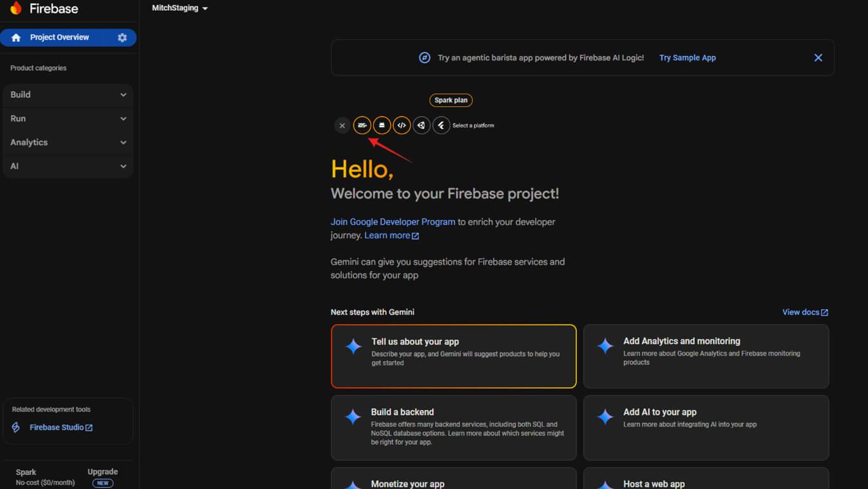Open the MitchStaging project dropdown
Image resolution: width=868 pixels, height=489 pixels.
[x=180, y=8]
